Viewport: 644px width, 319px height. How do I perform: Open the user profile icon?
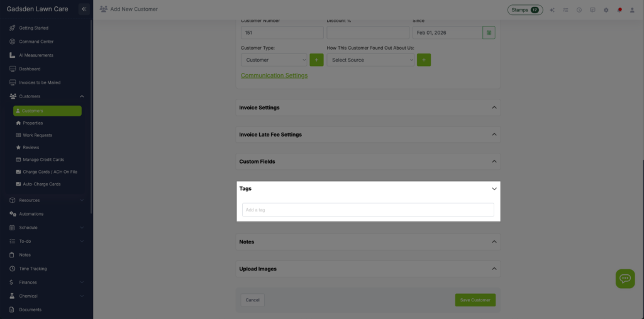click(632, 10)
